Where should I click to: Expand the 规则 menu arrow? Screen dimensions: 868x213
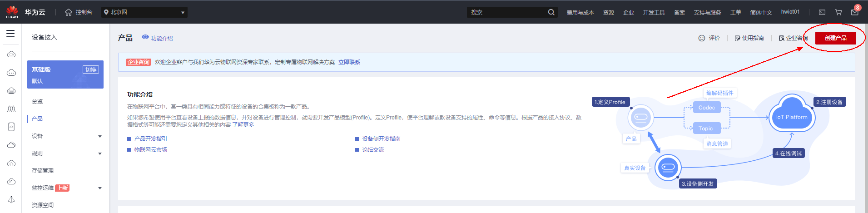click(100, 154)
